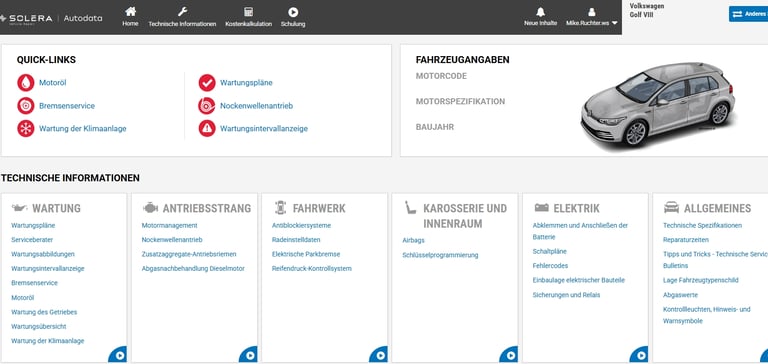This screenshot has height=364, width=768.
Task: Open Reparaturzeiten link
Action: pyautogui.click(x=686, y=240)
